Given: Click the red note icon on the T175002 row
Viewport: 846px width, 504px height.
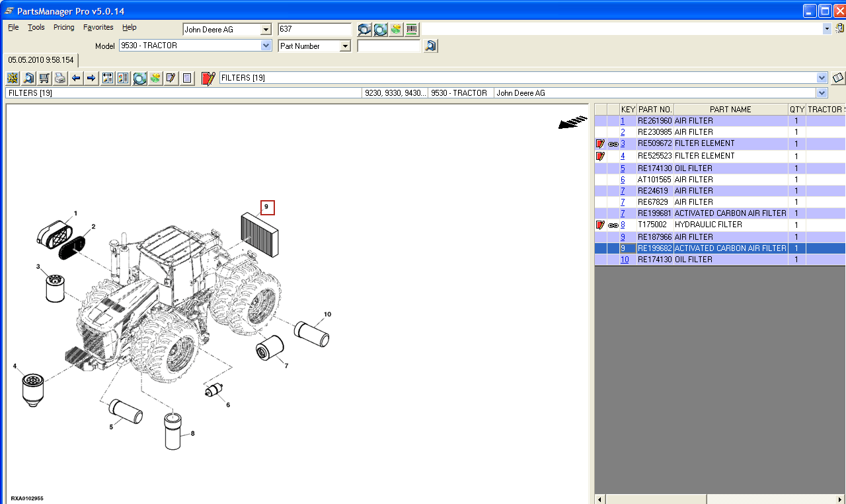Looking at the screenshot, I should 600,225.
